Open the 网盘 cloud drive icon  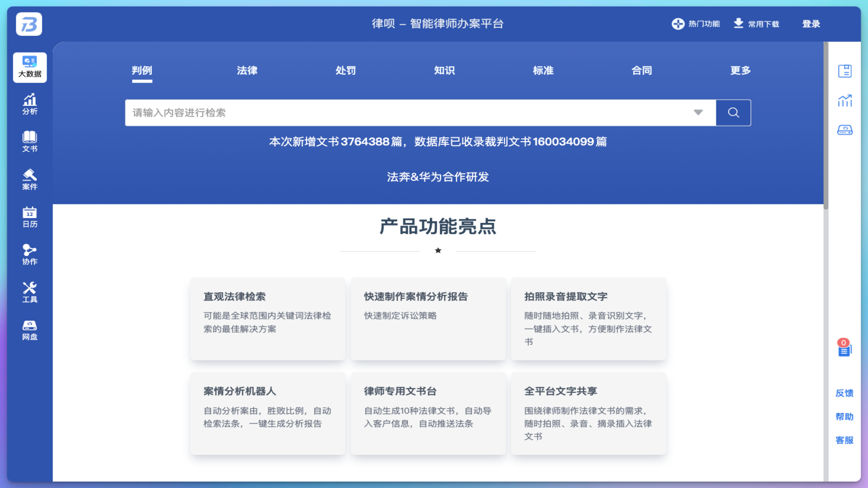click(x=30, y=330)
